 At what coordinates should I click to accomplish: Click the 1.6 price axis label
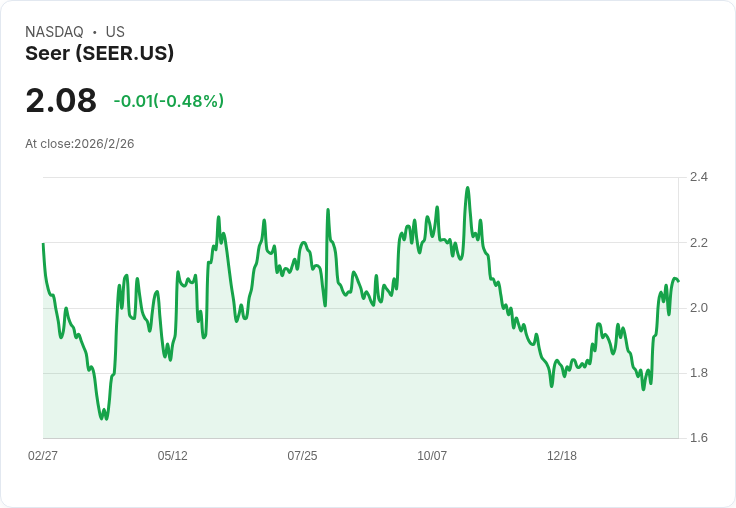(x=698, y=438)
